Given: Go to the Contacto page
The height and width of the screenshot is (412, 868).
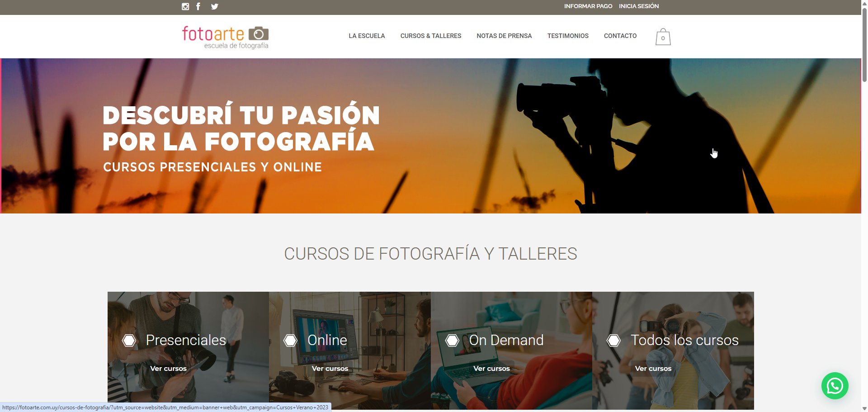Looking at the screenshot, I should coord(620,36).
